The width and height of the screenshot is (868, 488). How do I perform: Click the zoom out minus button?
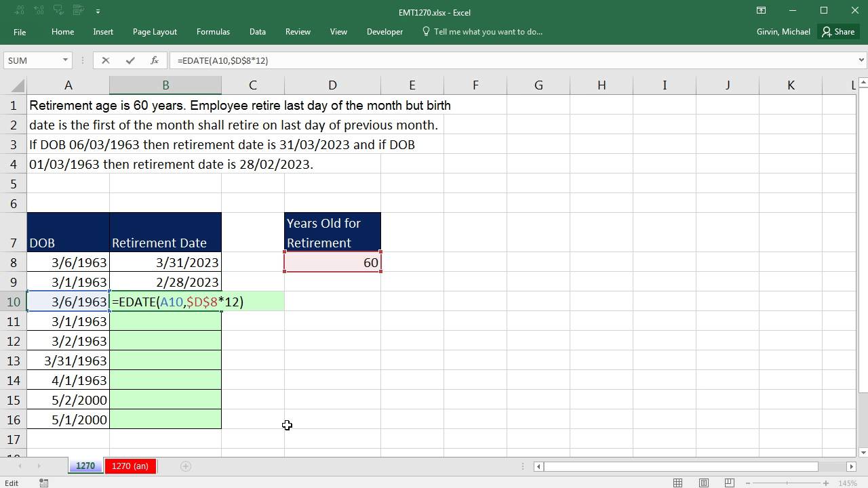[x=749, y=483]
